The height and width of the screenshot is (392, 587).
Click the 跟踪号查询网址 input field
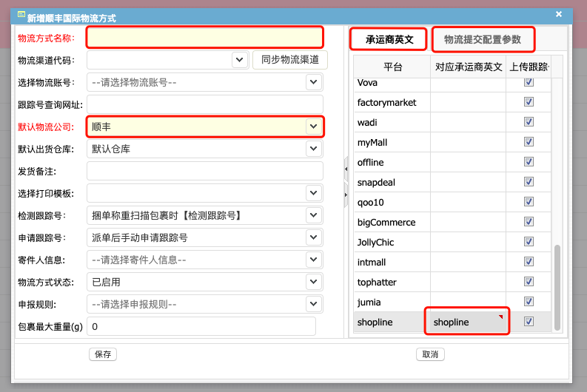point(205,104)
